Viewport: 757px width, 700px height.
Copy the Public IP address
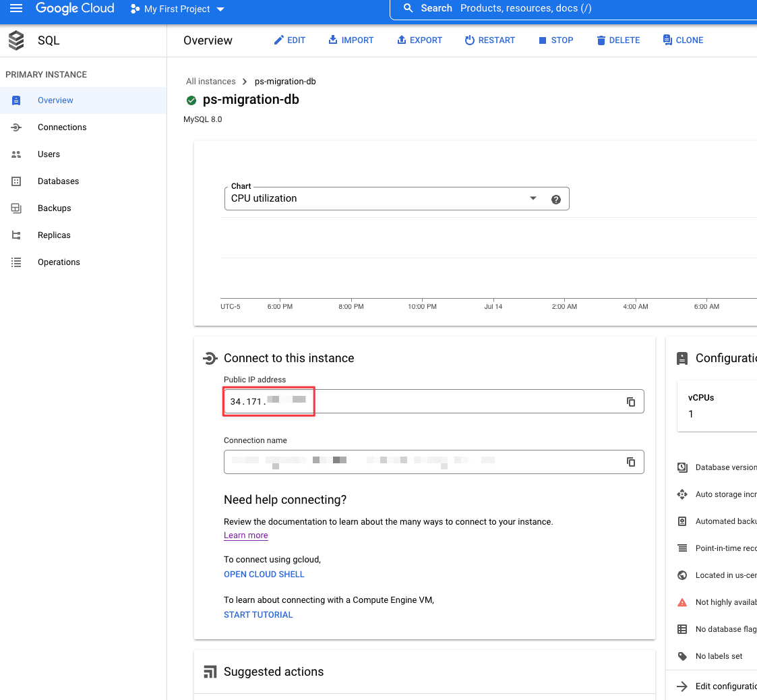631,401
